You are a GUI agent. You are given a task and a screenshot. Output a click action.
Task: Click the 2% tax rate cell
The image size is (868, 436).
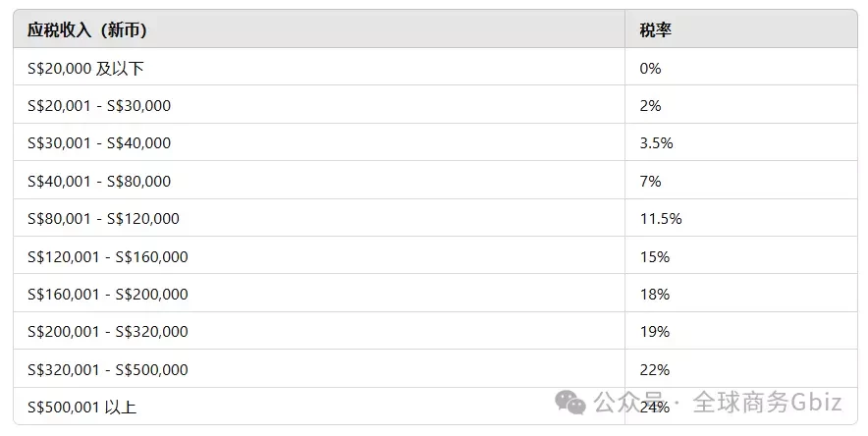(741, 104)
